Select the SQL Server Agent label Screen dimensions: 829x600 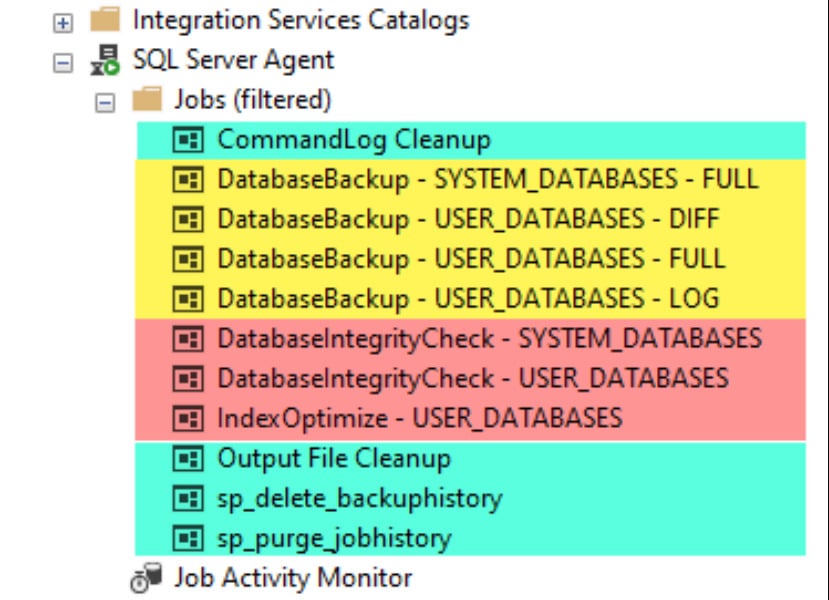point(233,60)
